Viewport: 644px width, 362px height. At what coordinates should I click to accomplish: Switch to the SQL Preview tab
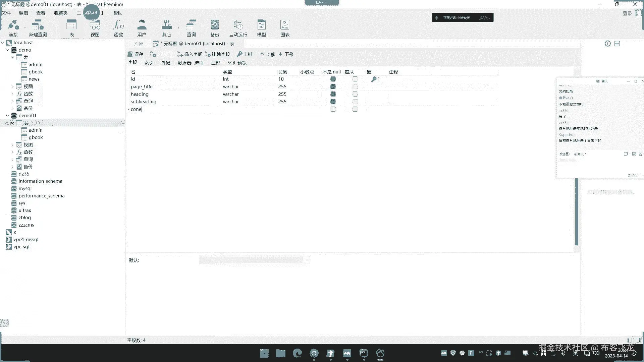pyautogui.click(x=237, y=63)
